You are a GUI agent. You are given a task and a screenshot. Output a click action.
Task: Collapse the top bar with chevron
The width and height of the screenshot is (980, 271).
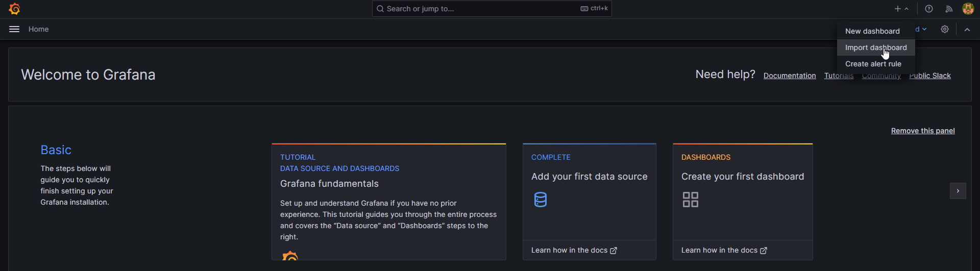pyautogui.click(x=967, y=30)
